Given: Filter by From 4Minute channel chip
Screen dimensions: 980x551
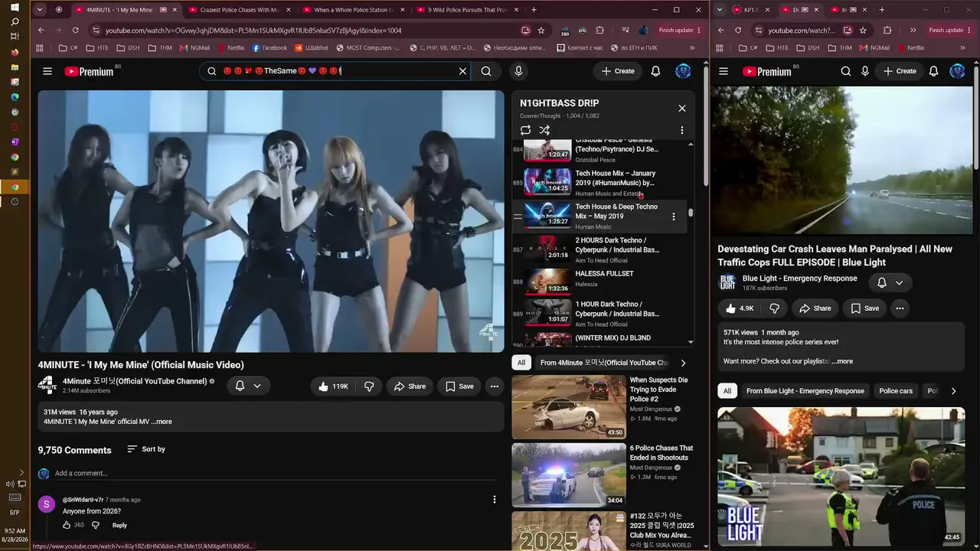Looking at the screenshot, I should (x=604, y=363).
